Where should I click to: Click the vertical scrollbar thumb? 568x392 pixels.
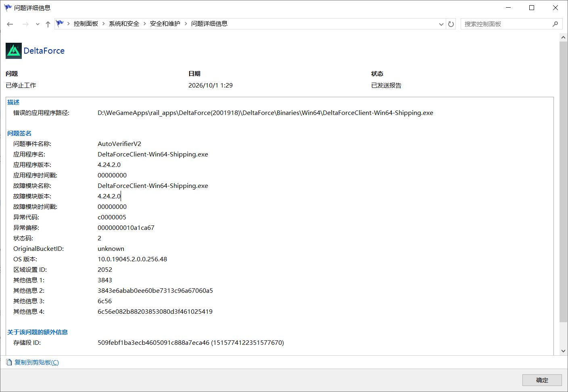(x=564, y=181)
